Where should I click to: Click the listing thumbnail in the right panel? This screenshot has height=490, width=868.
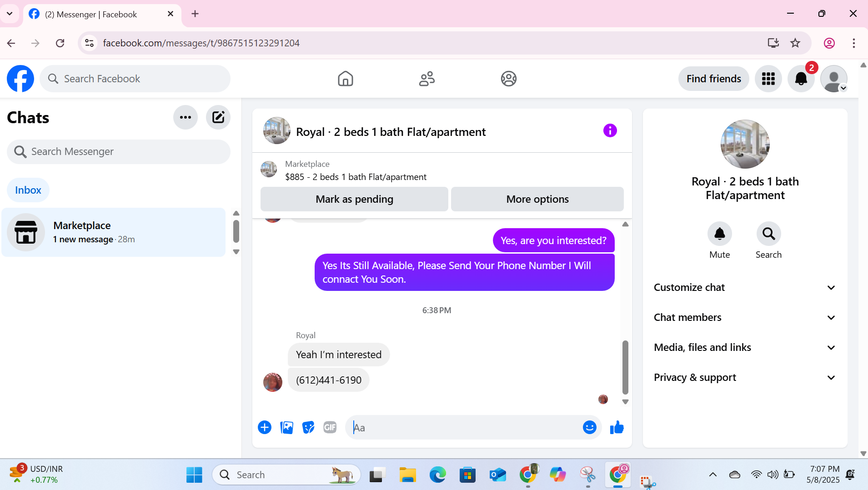tap(745, 144)
